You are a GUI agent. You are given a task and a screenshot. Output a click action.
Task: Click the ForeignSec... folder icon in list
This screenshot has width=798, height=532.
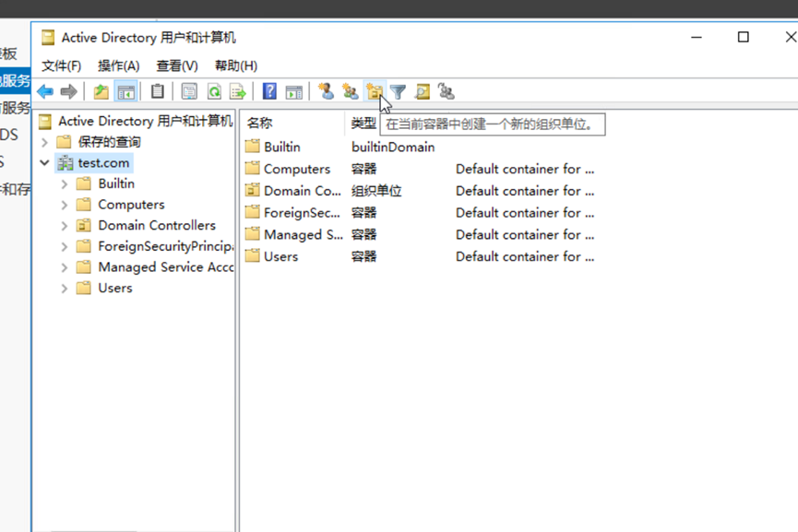[x=252, y=212]
